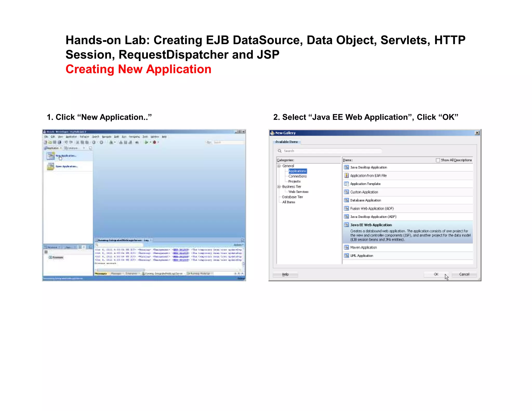The height and width of the screenshot is (411, 532).
Task: Open the Tools menu in JDeveloper
Action: tap(145, 137)
